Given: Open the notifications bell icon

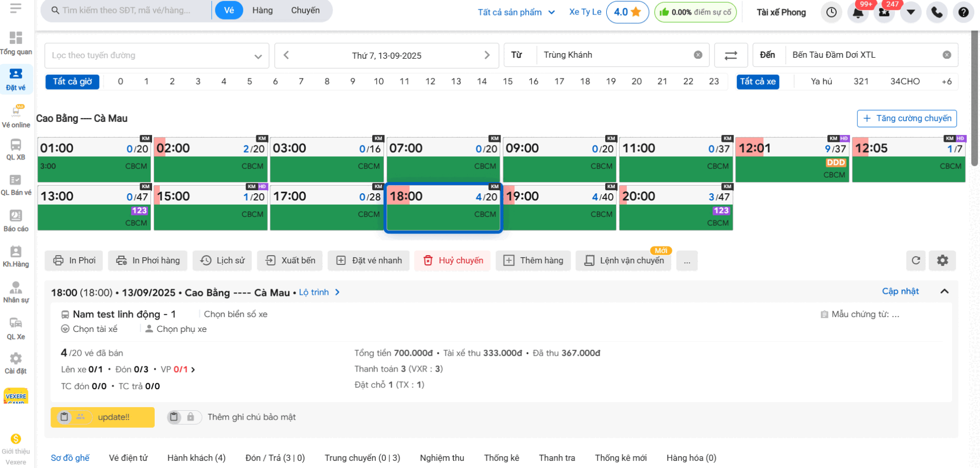Looking at the screenshot, I should point(858,12).
